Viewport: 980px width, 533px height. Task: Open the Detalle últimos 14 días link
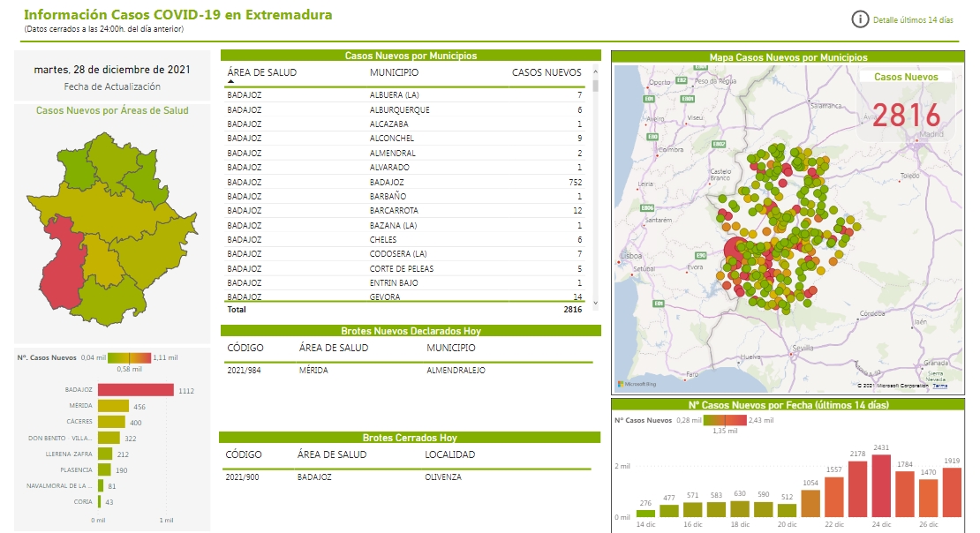tap(913, 20)
